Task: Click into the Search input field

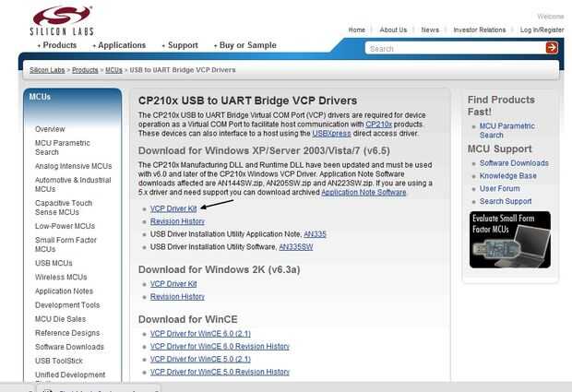Action: tap(455, 49)
